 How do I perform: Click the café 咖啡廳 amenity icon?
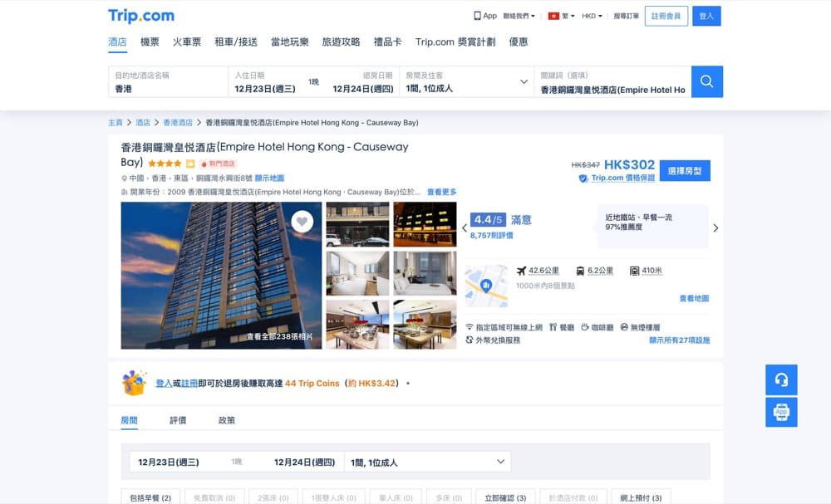click(x=584, y=327)
